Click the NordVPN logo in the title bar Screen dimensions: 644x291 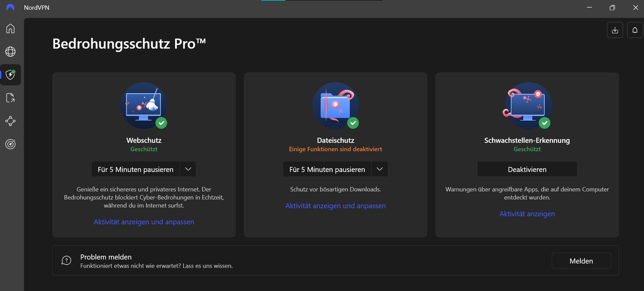point(10,7)
